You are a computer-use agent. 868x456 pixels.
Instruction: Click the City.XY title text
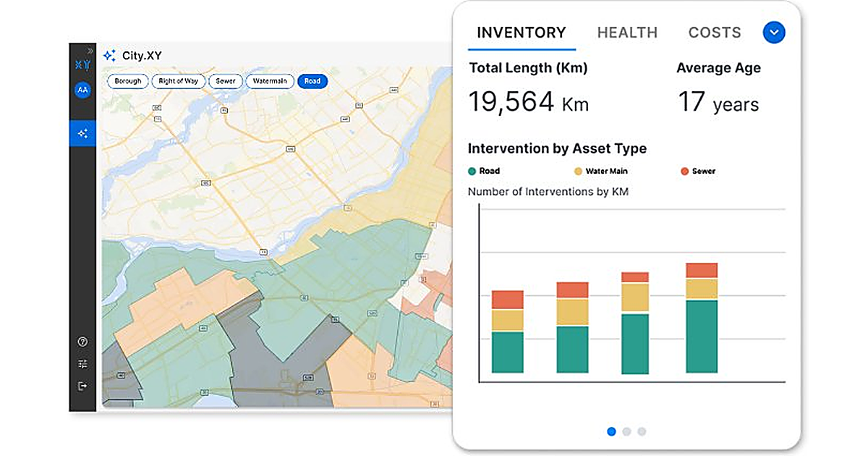[141, 55]
